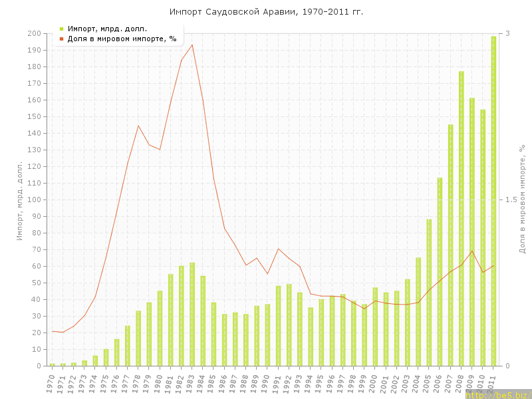The width and height of the screenshot is (532, 399).
Task: Toggle the 'Доля в мировом импорте, %' legend series
Action: point(122,39)
